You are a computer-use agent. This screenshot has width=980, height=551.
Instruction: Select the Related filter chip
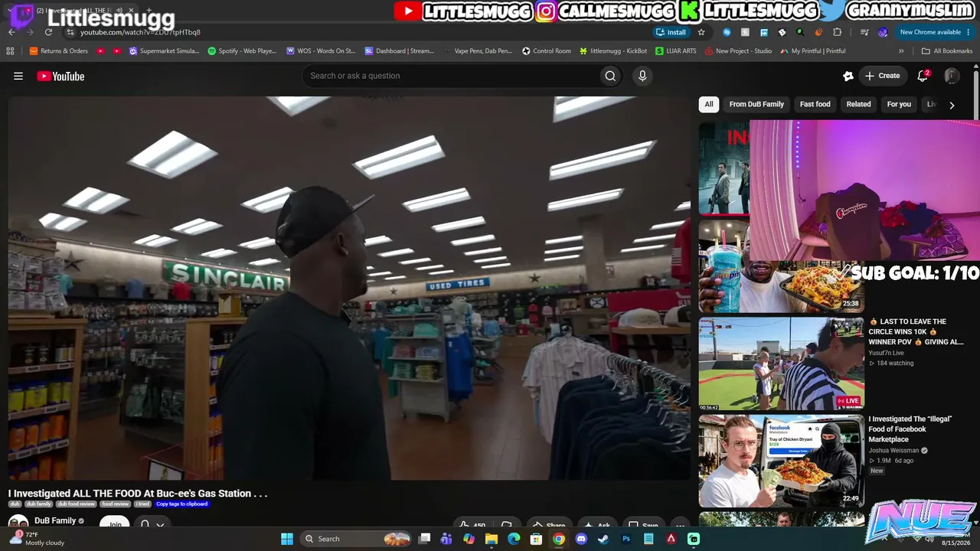click(858, 104)
